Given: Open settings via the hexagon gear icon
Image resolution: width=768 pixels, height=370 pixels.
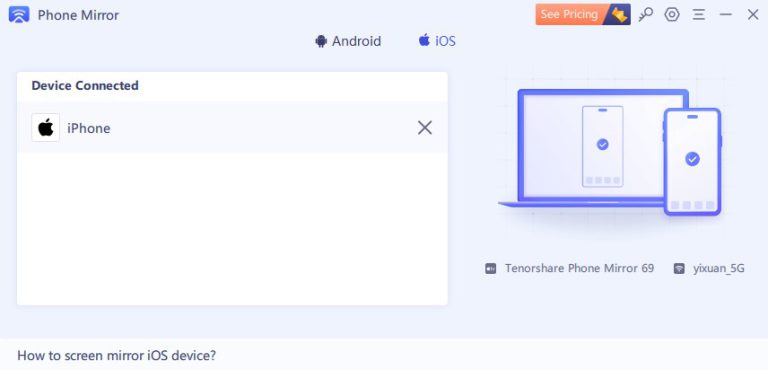Looking at the screenshot, I should [x=672, y=15].
